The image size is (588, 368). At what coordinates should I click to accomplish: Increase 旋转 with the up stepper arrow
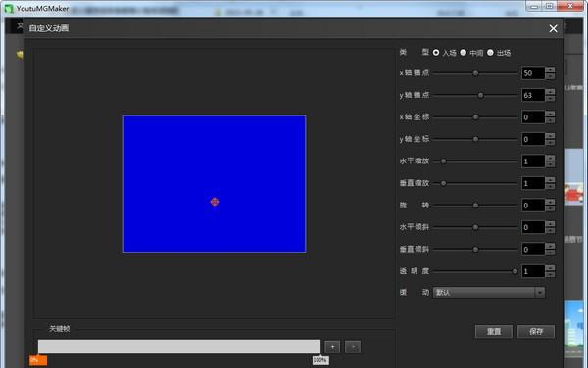tap(550, 202)
